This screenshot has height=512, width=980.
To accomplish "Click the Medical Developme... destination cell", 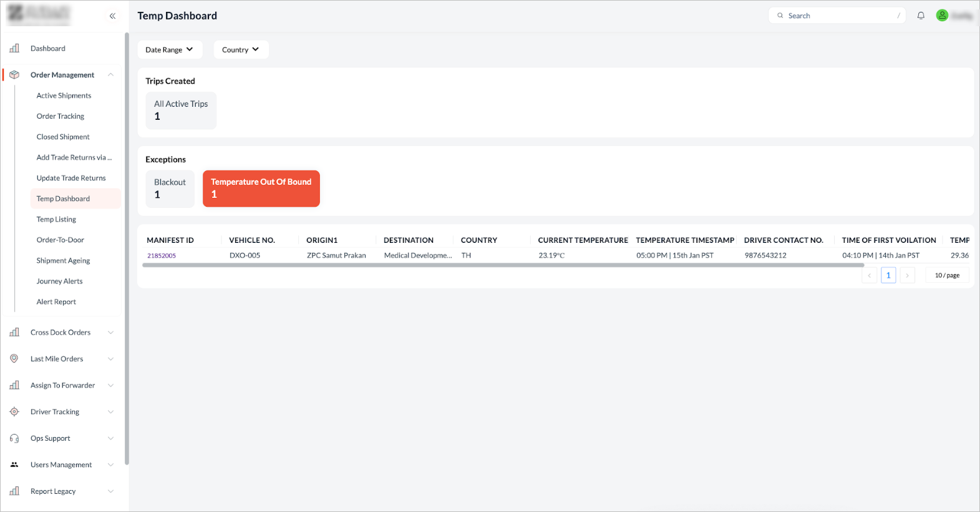I will click(418, 255).
